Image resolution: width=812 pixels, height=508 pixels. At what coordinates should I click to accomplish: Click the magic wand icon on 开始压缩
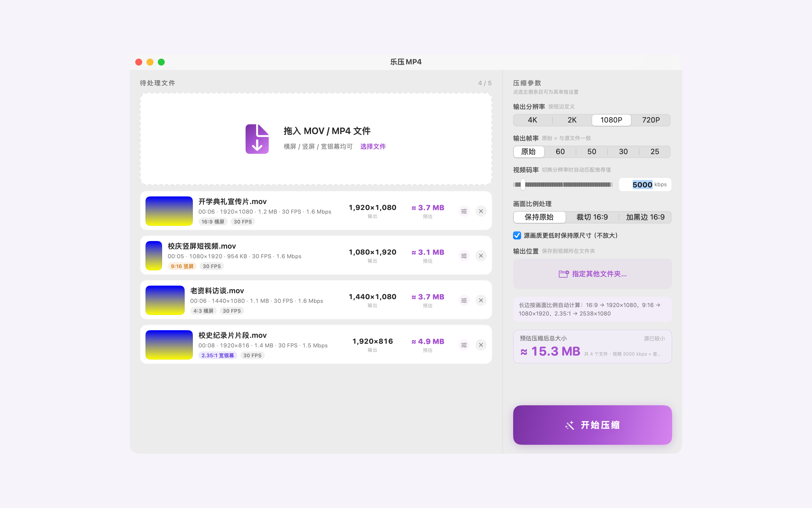click(x=570, y=425)
